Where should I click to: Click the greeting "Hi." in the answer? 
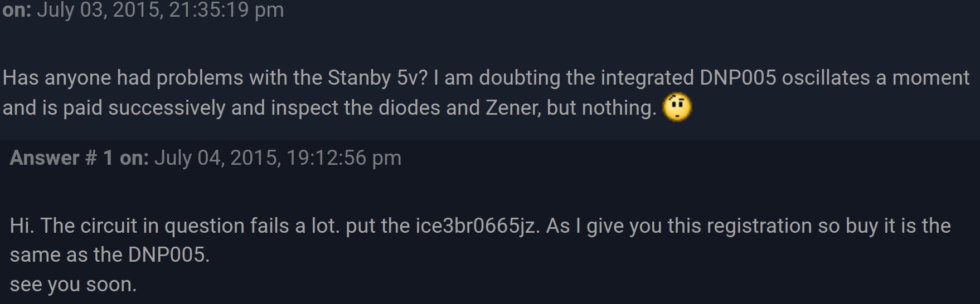pyautogui.click(x=22, y=226)
